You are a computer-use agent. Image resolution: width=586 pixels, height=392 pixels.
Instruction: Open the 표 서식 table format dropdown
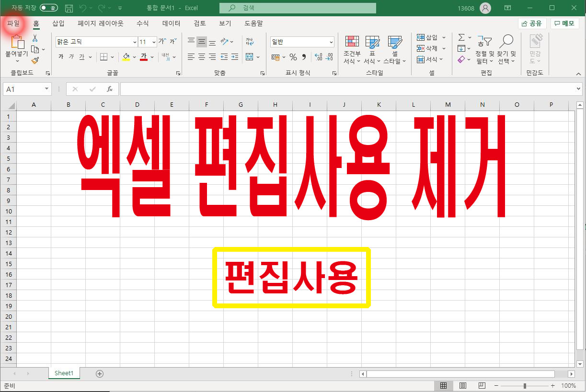coord(372,50)
